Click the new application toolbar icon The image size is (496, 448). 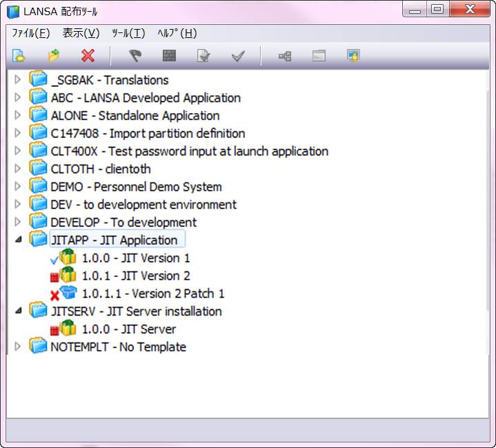click(x=19, y=56)
